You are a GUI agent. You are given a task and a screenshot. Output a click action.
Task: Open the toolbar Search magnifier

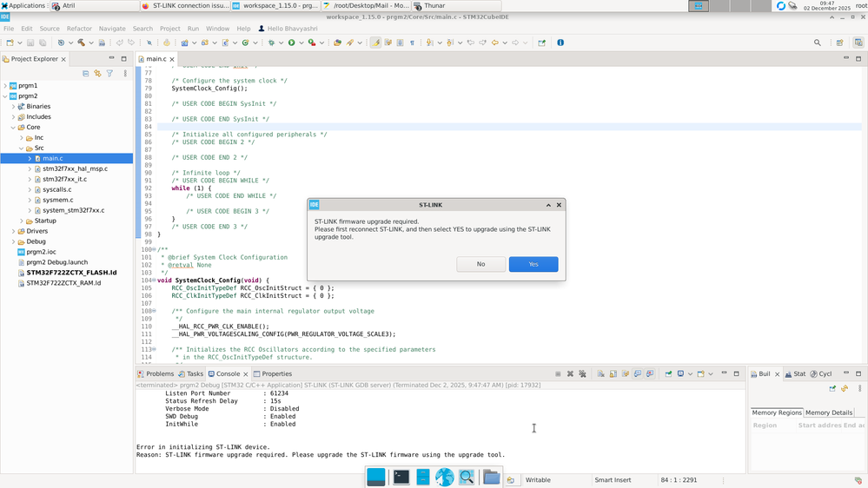click(x=817, y=43)
